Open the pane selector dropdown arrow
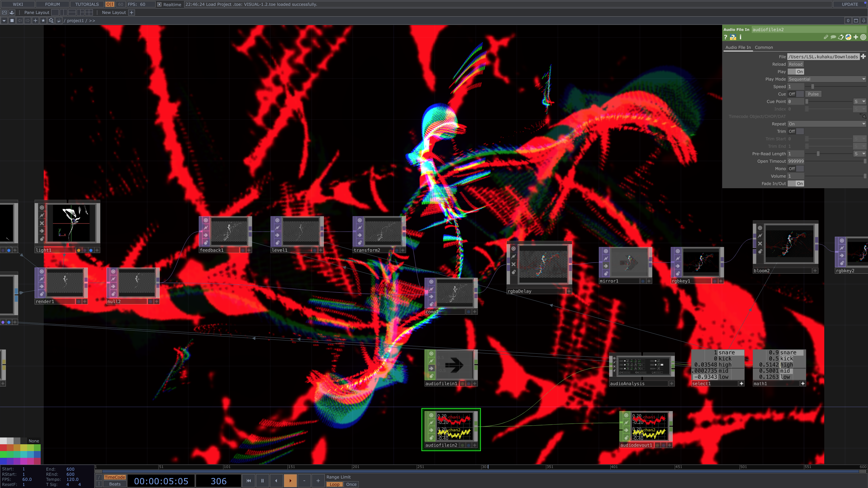 point(4,20)
